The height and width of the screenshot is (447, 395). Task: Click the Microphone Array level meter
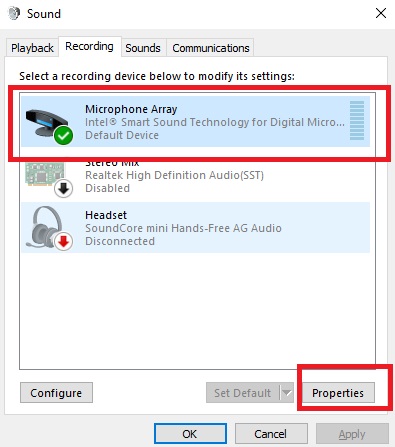[x=357, y=121]
